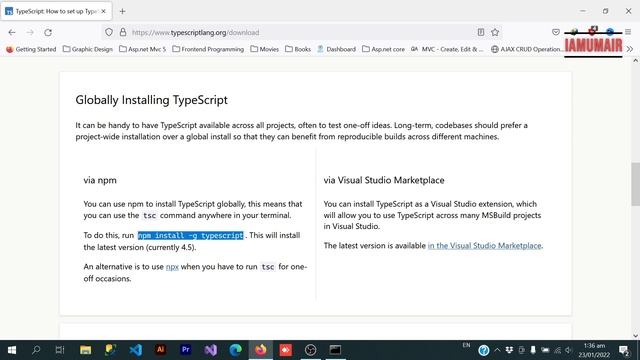Open the MVC - Create, Edit bookmark
This screenshot has height=360, width=640.
tap(447, 49)
